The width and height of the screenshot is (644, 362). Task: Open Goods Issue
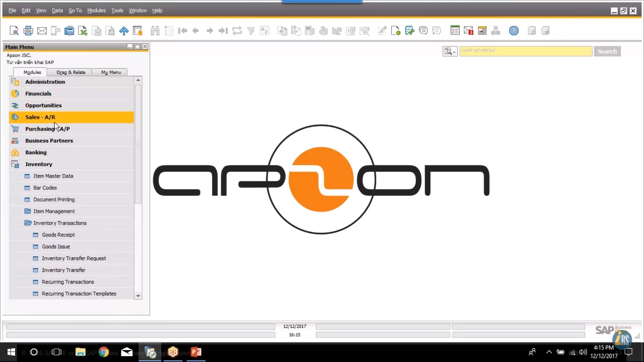(71, 246)
